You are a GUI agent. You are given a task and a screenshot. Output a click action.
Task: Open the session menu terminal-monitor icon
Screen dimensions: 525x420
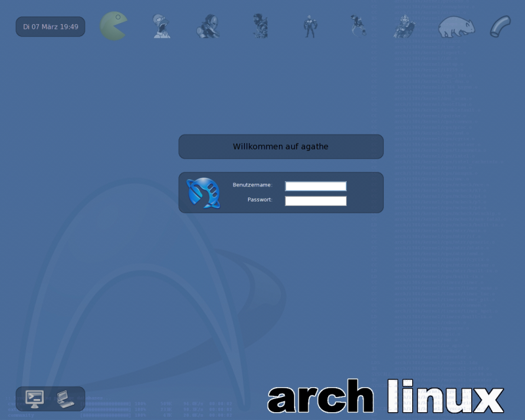(35, 399)
